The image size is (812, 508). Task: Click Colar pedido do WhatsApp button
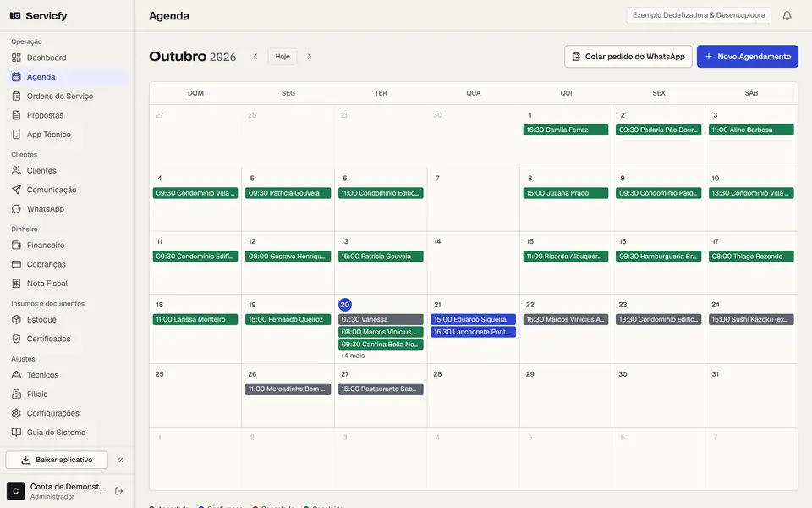pyautogui.click(x=628, y=57)
